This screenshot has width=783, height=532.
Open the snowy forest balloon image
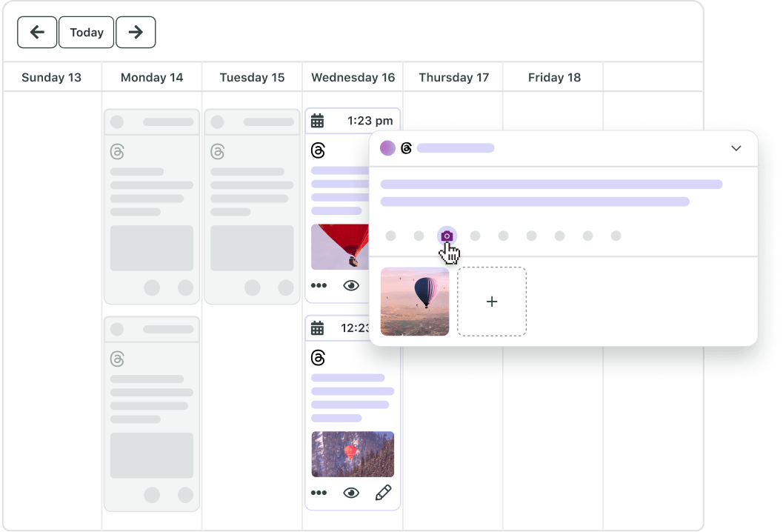(x=353, y=454)
